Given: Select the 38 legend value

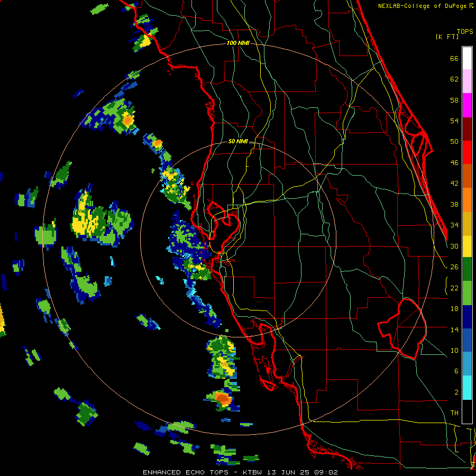Looking at the screenshot, I should (454, 205).
